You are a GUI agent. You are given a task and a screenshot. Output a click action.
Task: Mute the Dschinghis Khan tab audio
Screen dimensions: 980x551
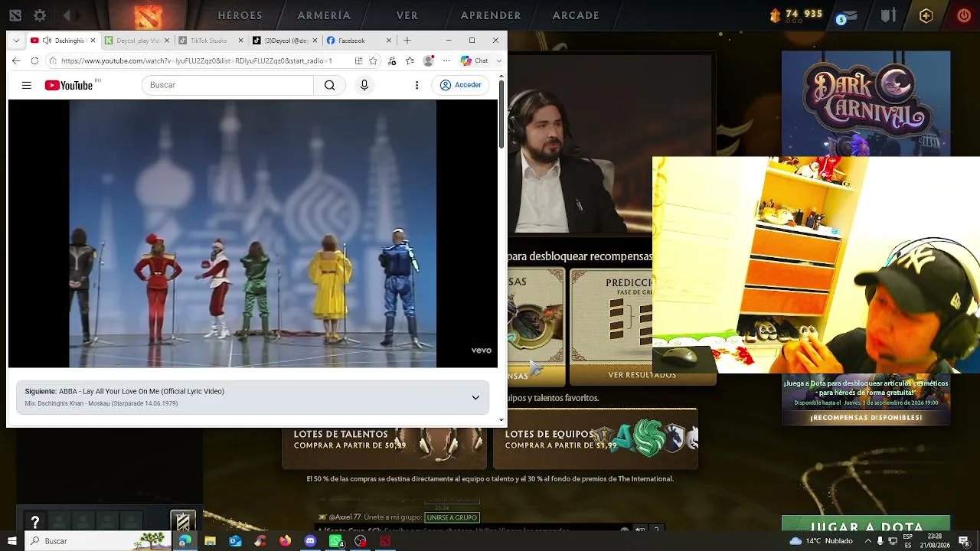tap(47, 41)
